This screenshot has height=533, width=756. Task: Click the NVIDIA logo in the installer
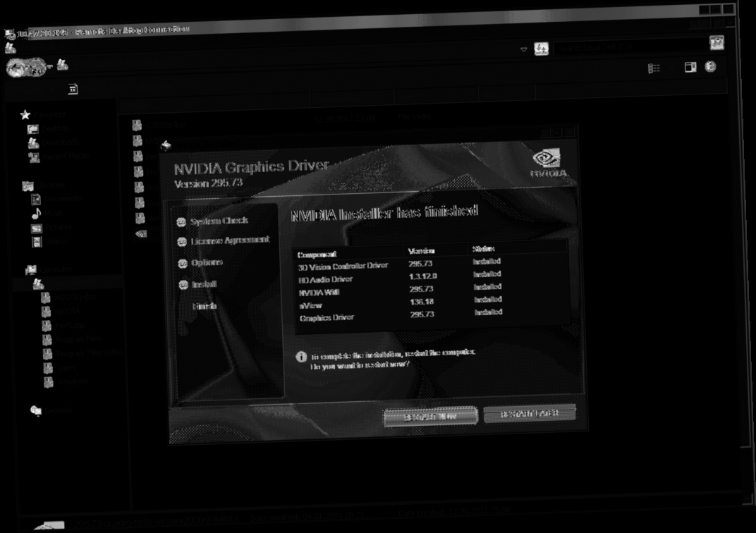click(548, 163)
